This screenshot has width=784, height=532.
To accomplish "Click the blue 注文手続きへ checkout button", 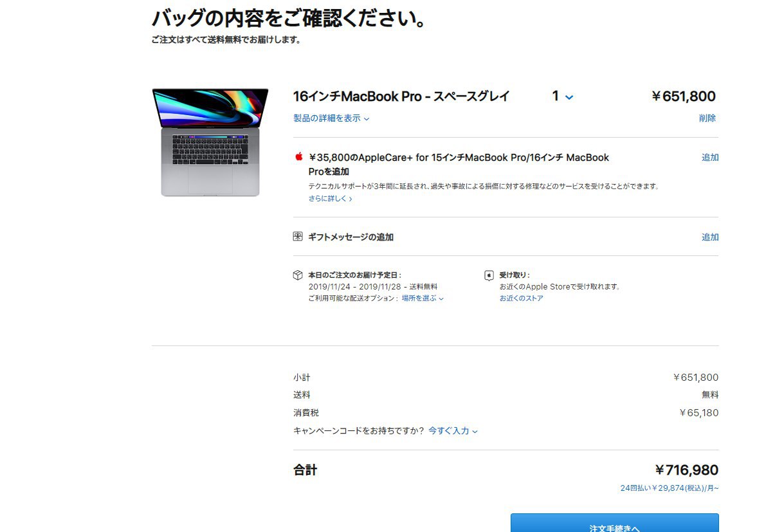I will click(615, 522).
